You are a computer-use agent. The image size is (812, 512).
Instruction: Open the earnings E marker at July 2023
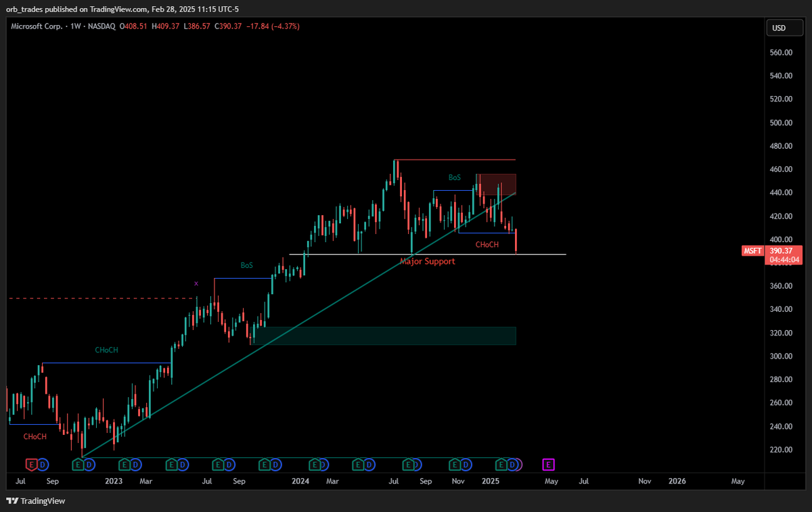(x=218, y=464)
